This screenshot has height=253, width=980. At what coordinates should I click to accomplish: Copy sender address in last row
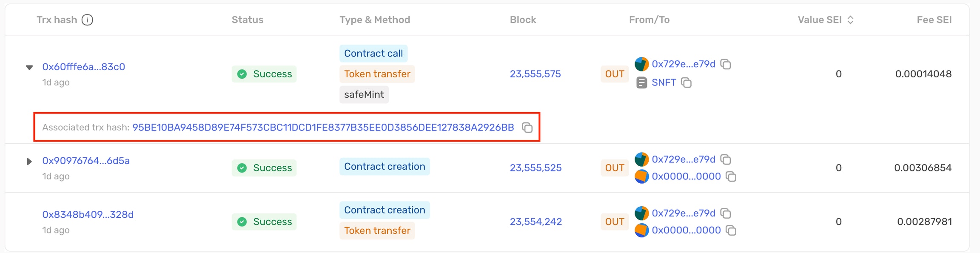(726, 213)
